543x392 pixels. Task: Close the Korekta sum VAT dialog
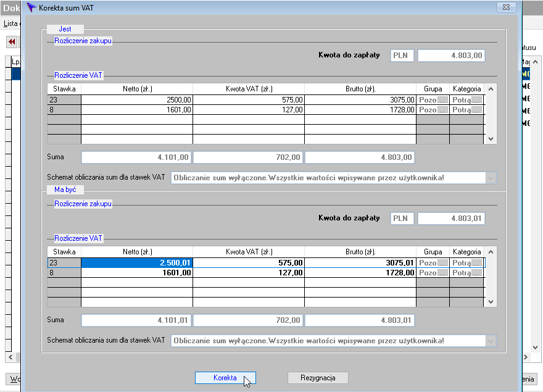pos(507,7)
